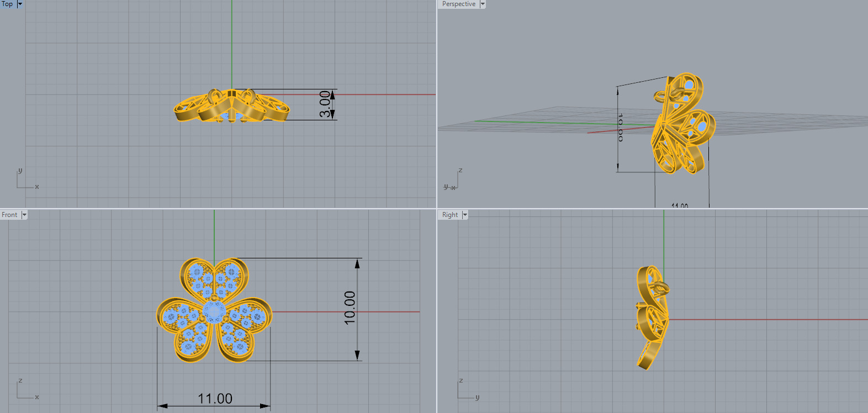Select the flower pendant in Front viewport

coord(214,310)
